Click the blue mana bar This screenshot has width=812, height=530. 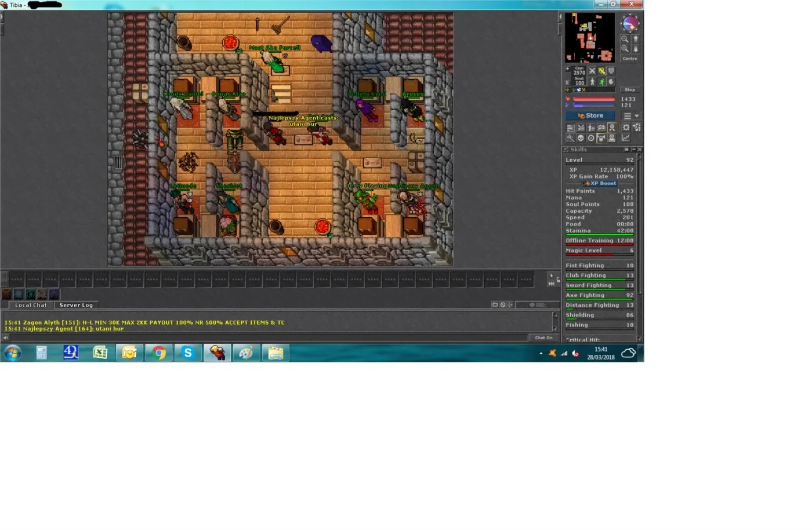(594, 105)
